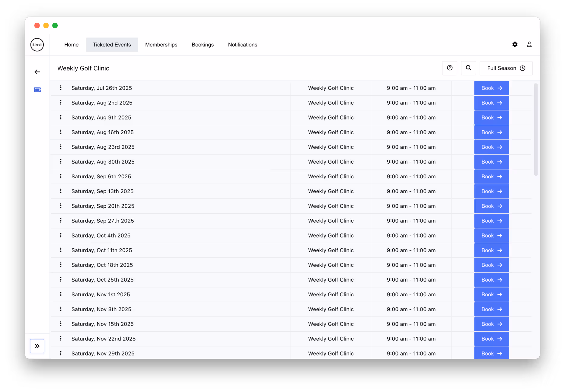This screenshot has height=392, width=565.
Task: Open row menu for Aug 23rd 2025
Action: (x=61, y=147)
